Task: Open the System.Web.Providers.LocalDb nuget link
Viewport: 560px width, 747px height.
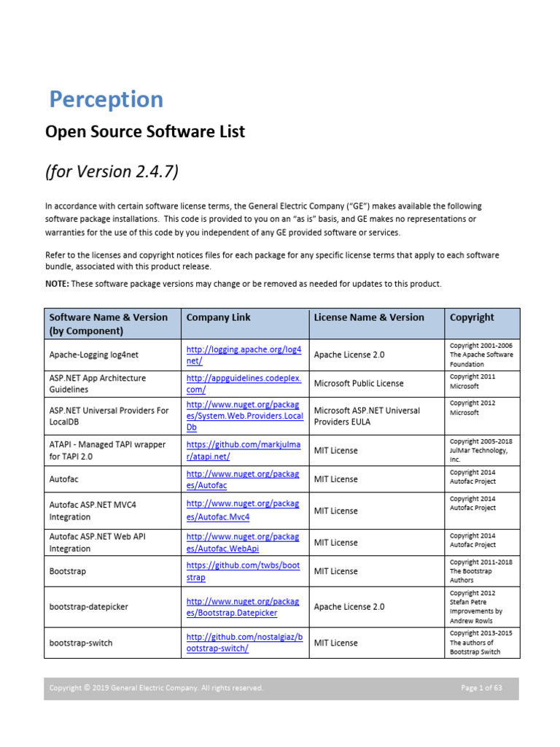Action: click(x=245, y=415)
